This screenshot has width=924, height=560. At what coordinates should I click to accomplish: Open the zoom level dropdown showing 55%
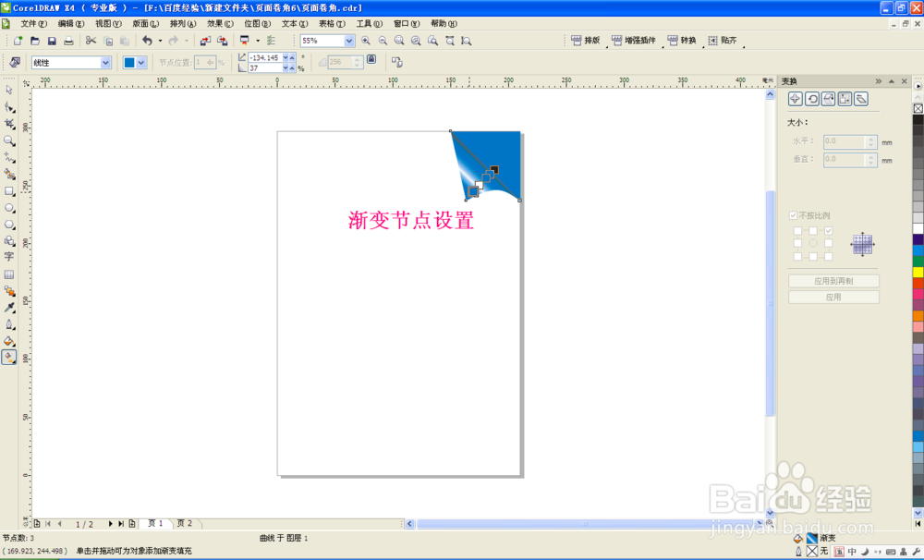coord(349,41)
